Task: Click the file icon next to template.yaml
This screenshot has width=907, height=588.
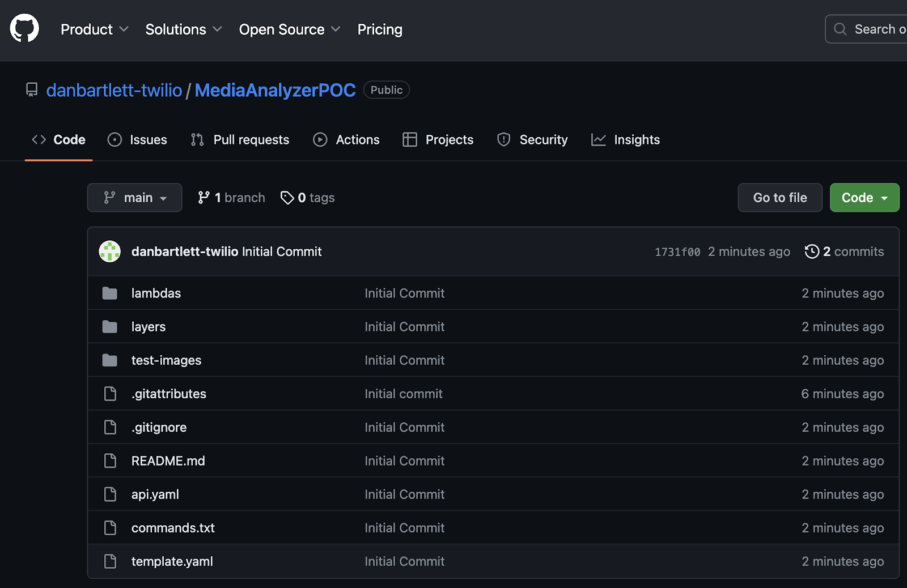Action: (x=110, y=561)
